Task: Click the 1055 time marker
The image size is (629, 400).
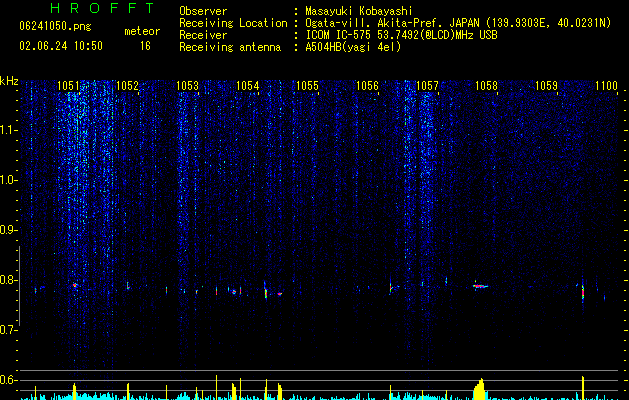Action: coord(307,86)
